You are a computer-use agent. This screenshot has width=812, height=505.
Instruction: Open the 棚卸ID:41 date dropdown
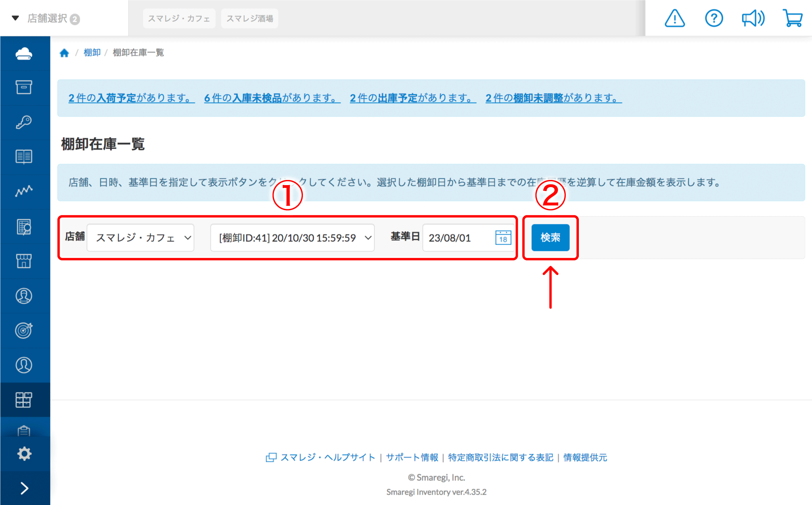point(292,238)
